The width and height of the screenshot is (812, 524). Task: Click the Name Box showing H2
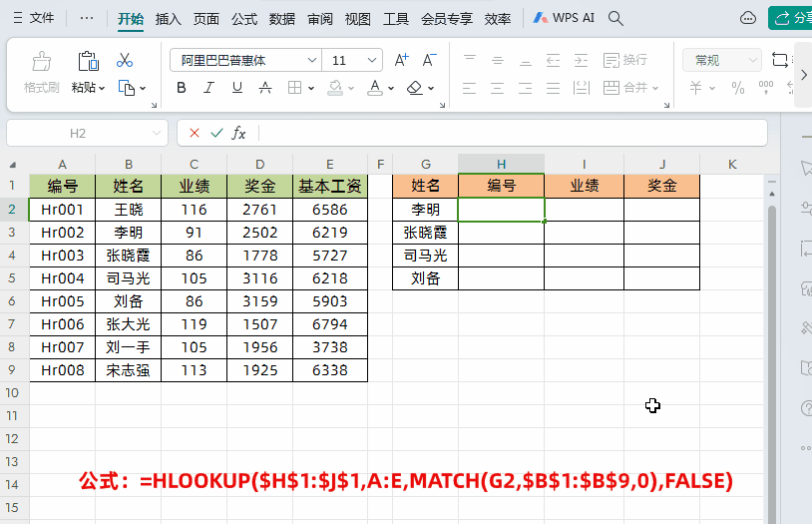tap(78, 133)
